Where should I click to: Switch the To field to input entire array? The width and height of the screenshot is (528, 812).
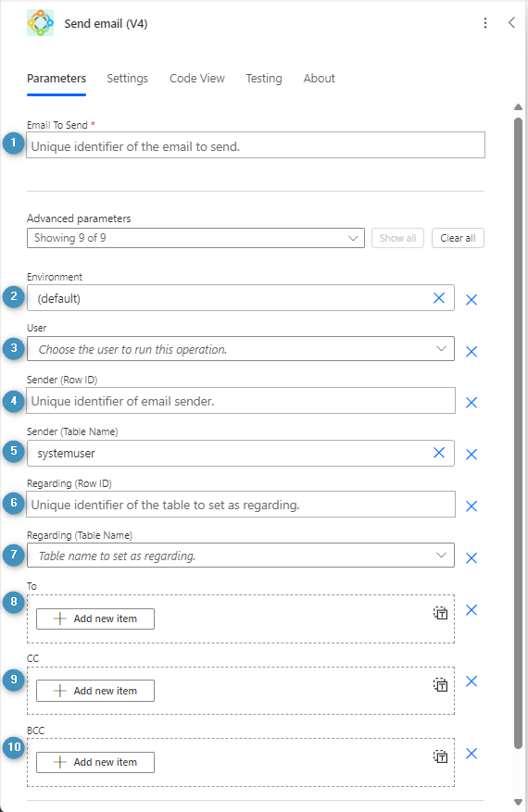[x=440, y=613]
